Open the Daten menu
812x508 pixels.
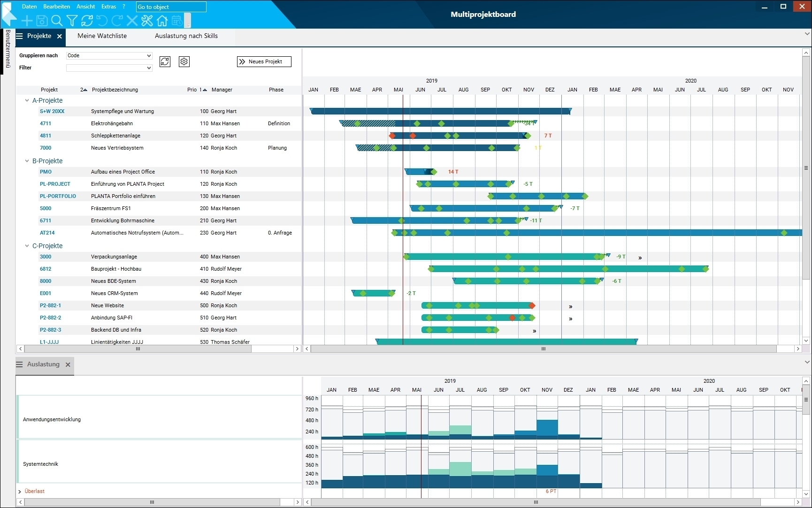click(29, 7)
